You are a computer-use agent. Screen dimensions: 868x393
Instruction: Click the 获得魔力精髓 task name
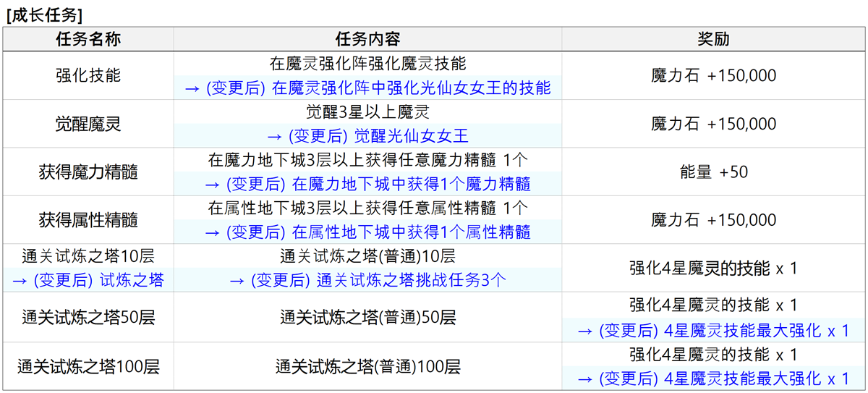pos(88,172)
